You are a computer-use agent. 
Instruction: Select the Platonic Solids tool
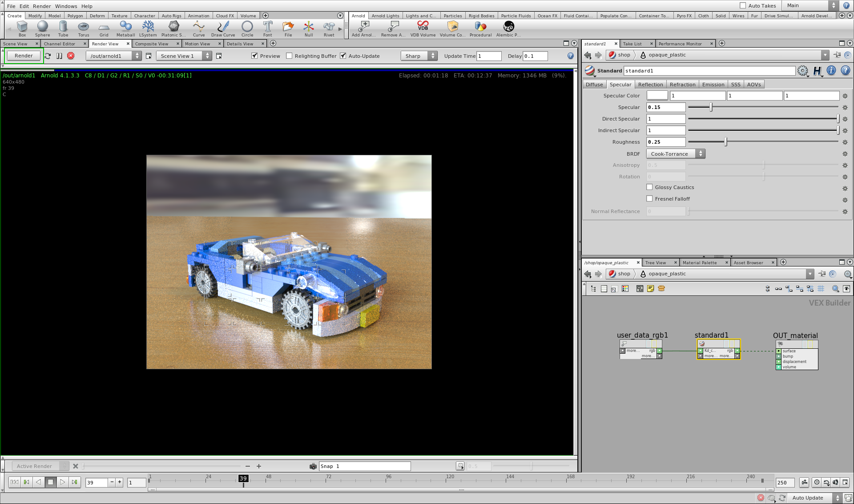pos(173,28)
